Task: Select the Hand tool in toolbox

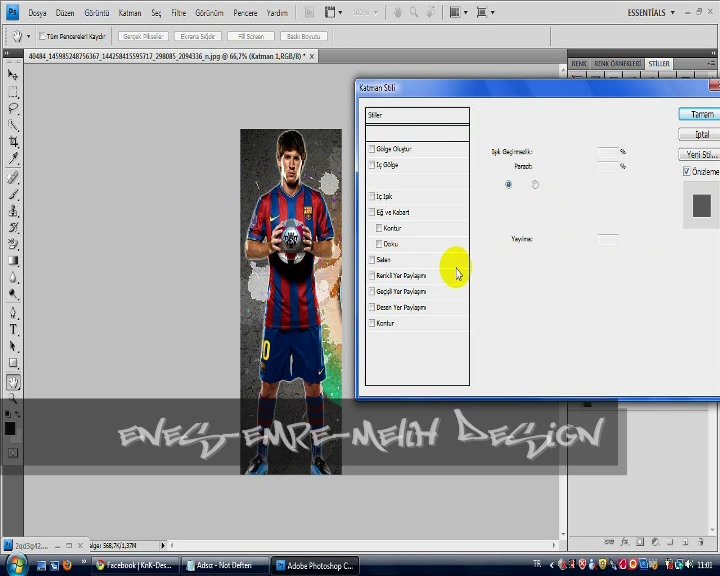Action: click(x=13, y=382)
